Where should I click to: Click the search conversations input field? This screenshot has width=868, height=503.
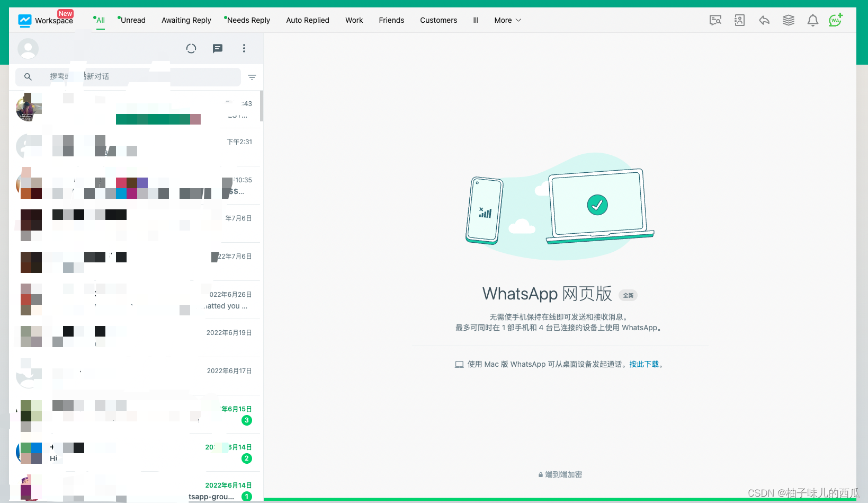(x=127, y=77)
